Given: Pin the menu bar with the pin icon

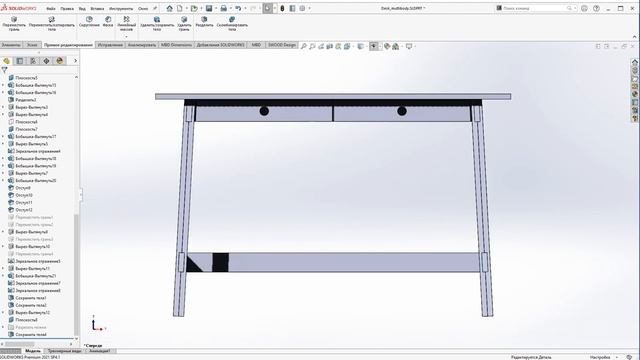Looking at the screenshot, I should pyautogui.click(x=155, y=8).
